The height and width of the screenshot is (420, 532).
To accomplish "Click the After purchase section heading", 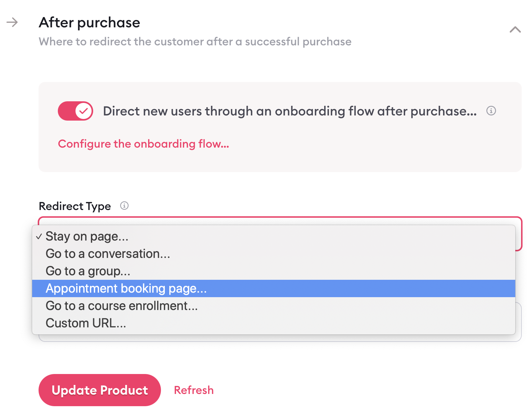I will 89,23.
